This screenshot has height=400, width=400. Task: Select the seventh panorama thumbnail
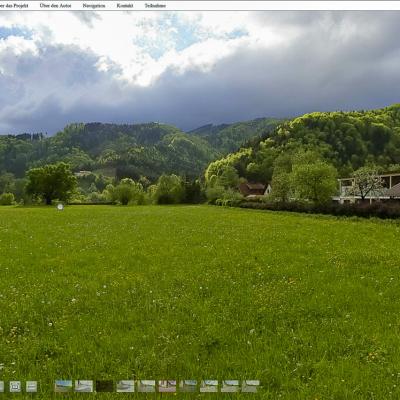pos(188,386)
